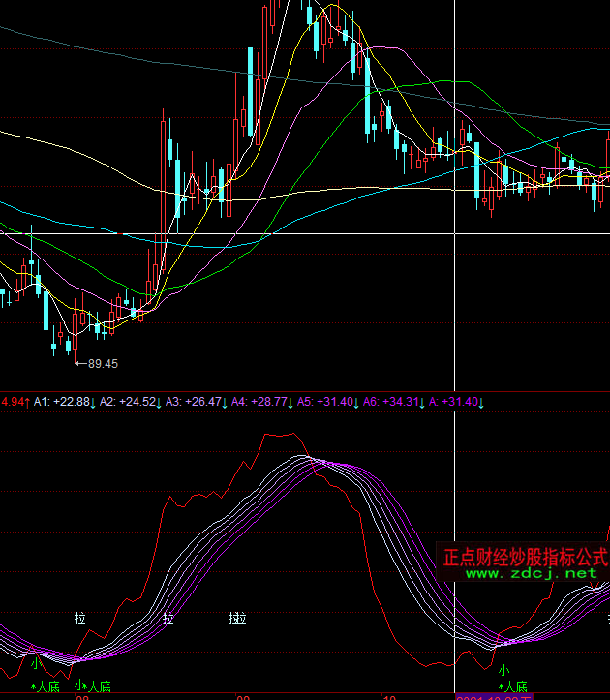The width and height of the screenshot is (610, 700).
Task: Click the highlighted magenta date on the time axis
Action: 493,696
